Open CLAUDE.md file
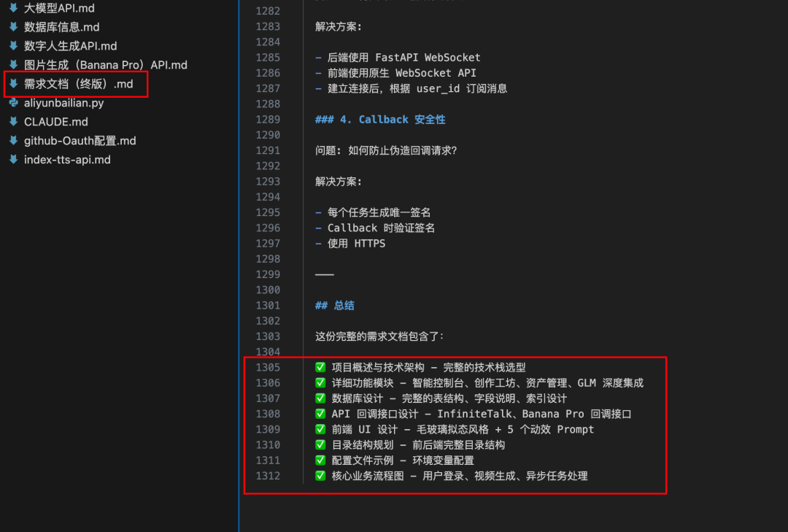This screenshot has width=788, height=532. [55, 122]
